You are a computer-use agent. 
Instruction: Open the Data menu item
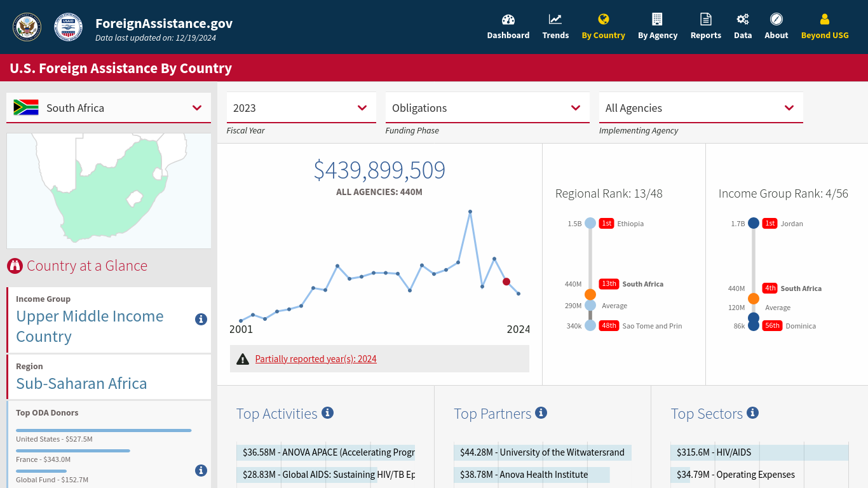click(743, 27)
